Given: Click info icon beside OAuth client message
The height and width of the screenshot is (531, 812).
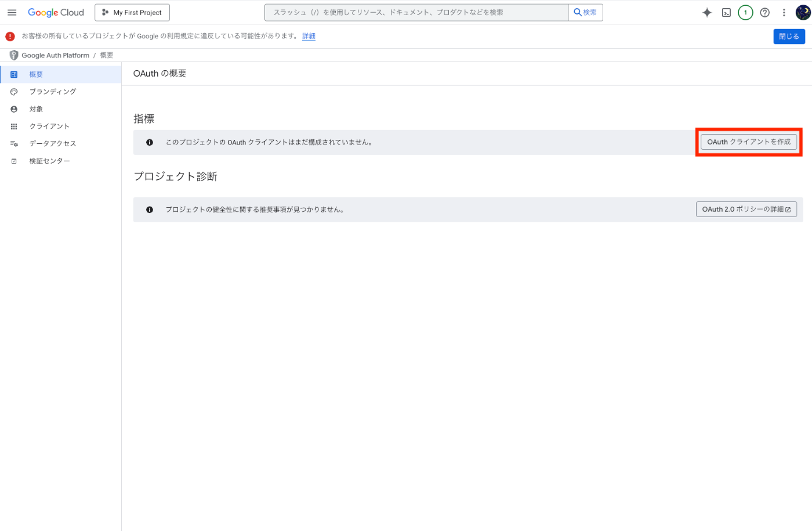Looking at the screenshot, I should click(x=150, y=142).
